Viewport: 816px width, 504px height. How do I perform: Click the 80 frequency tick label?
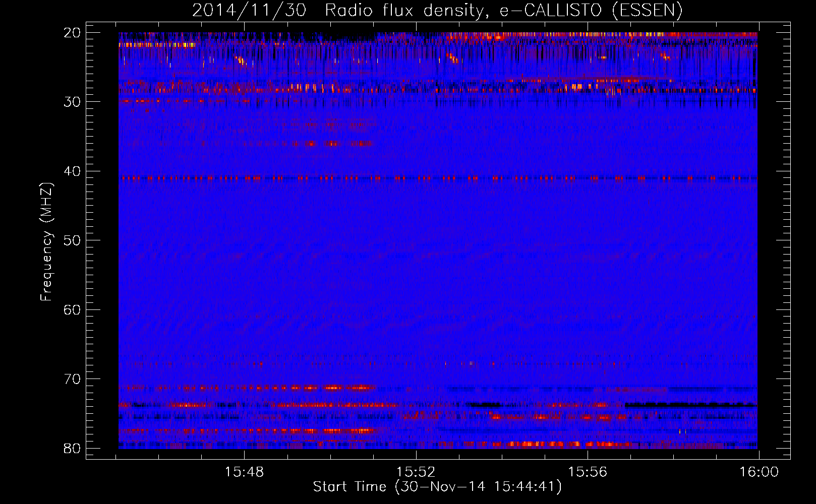click(x=73, y=448)
